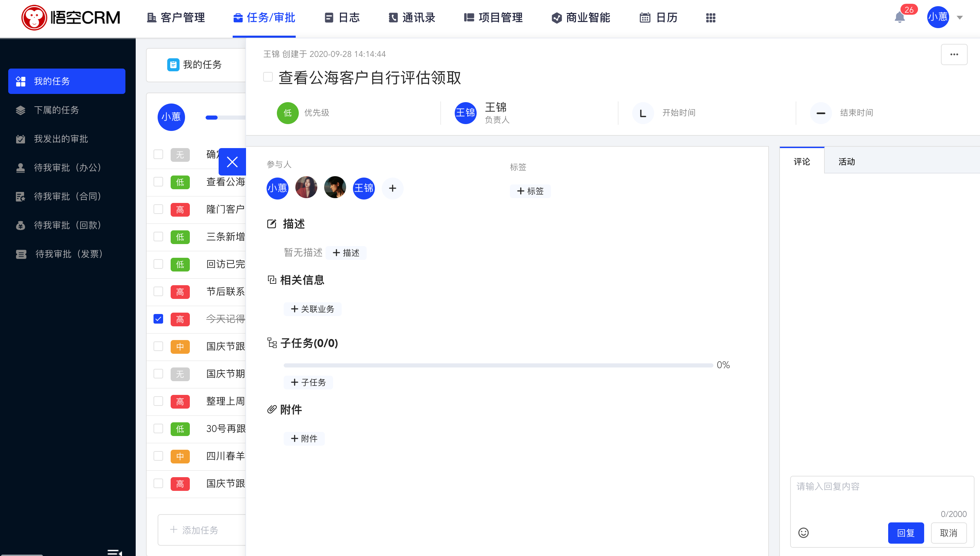Add a participant with plus icon
Screen dimensions: 980x556
pyautogui.click(x=392, y=188)
